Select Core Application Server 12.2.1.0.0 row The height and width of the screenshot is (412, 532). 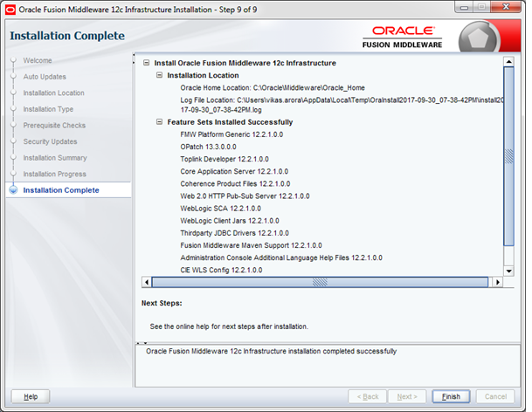click(x=234, y=171)
